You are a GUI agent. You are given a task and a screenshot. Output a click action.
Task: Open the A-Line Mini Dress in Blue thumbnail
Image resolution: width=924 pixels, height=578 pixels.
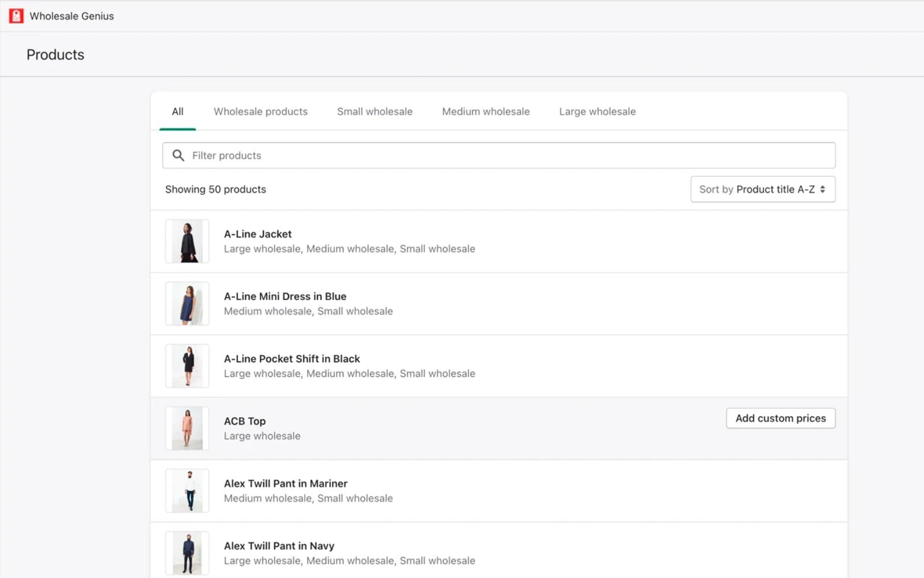point(187,303)
